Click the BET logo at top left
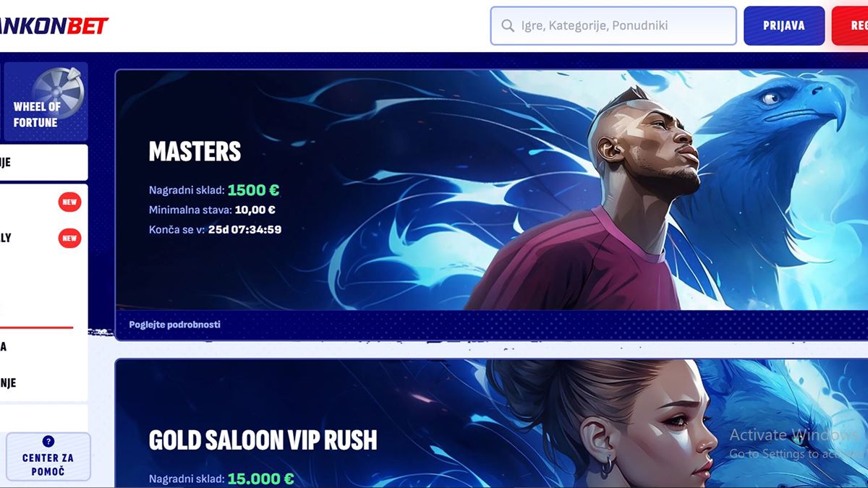This screenshot has height=488, width=868. 54,25
